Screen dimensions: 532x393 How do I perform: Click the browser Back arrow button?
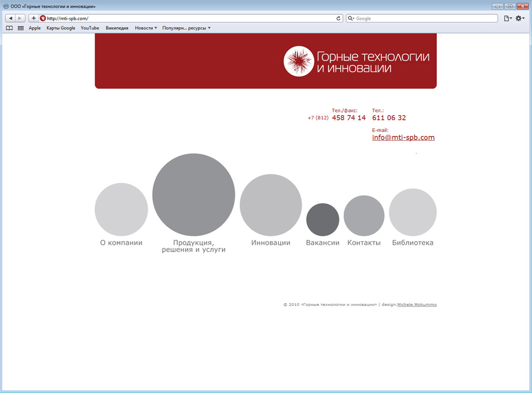pyautogui.click(x=10, y=18)
